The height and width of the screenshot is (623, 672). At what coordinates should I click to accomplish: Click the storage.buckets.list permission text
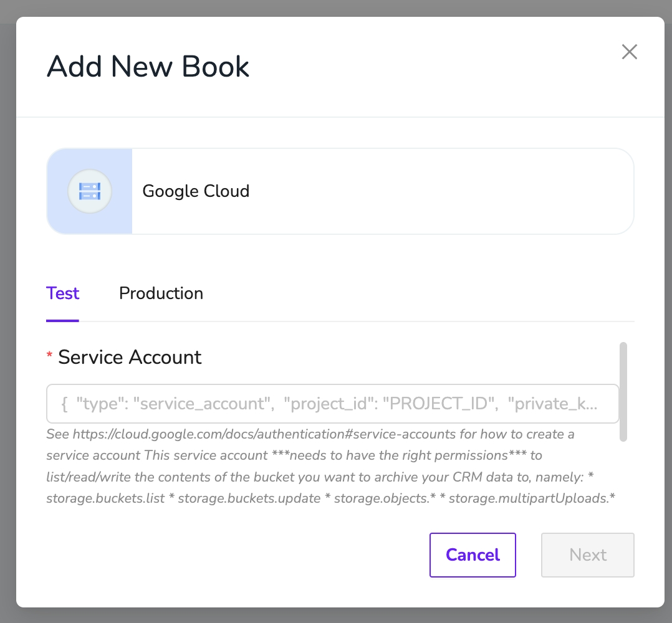[x=105, y=498]
